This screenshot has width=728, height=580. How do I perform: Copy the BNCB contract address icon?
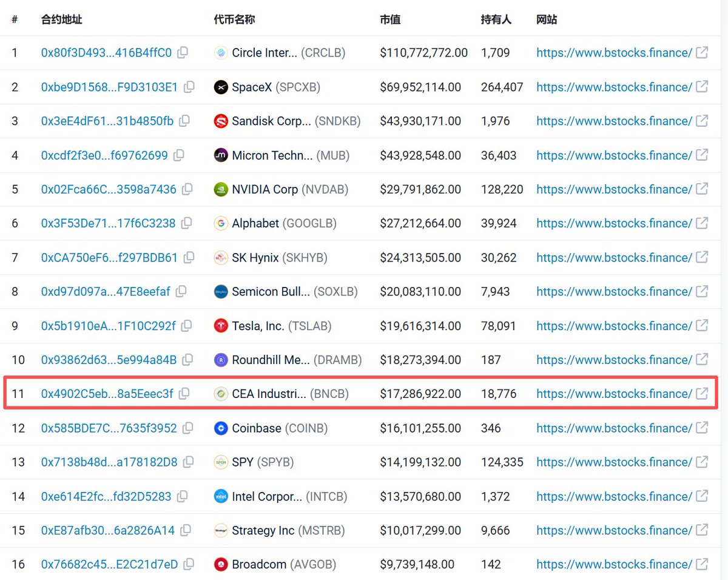tap(184, 394)
